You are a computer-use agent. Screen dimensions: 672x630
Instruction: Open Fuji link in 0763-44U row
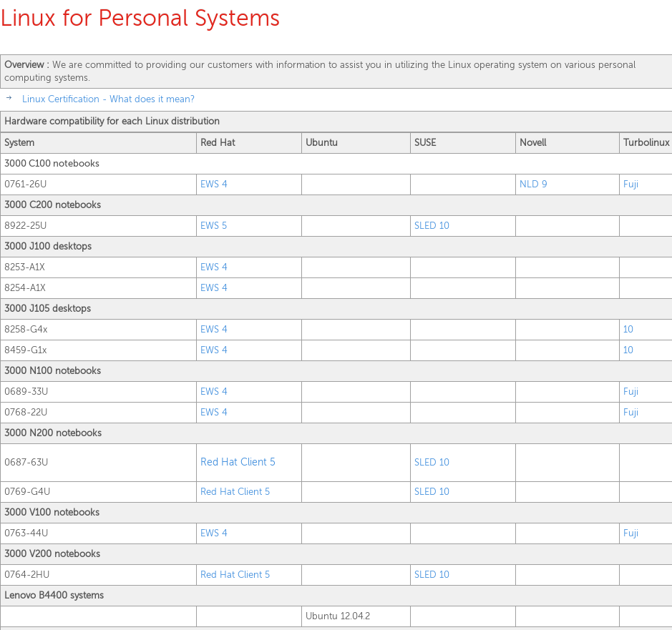[631, 533]
